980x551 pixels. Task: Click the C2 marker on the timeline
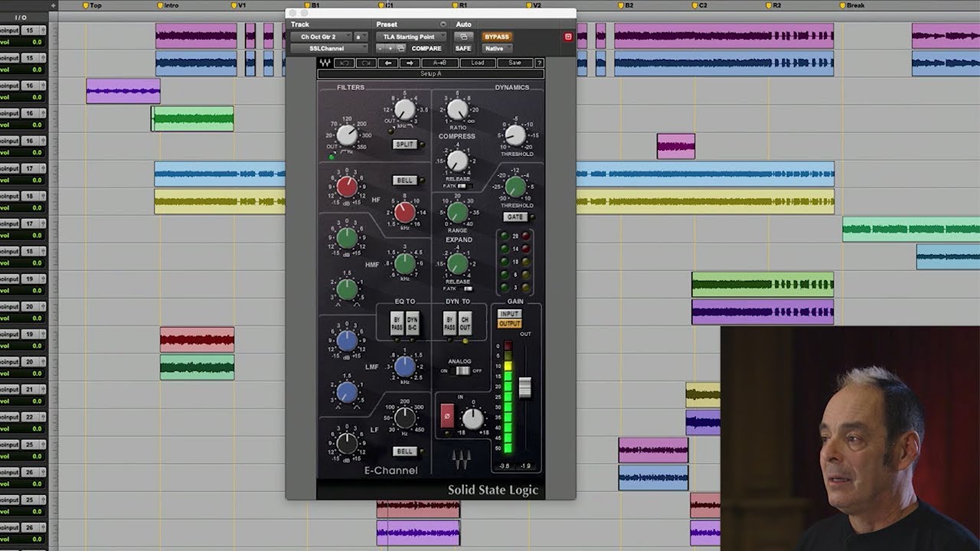tap(699, 5)
